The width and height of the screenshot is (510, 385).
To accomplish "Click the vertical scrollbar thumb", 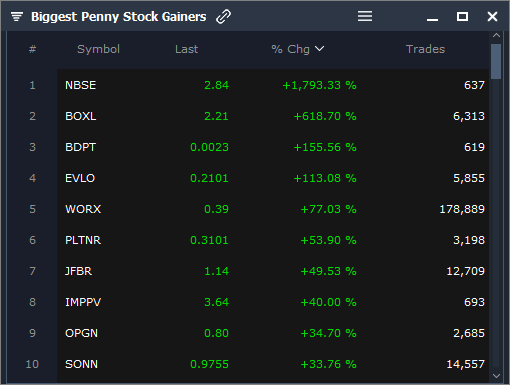I will point(496,62).
